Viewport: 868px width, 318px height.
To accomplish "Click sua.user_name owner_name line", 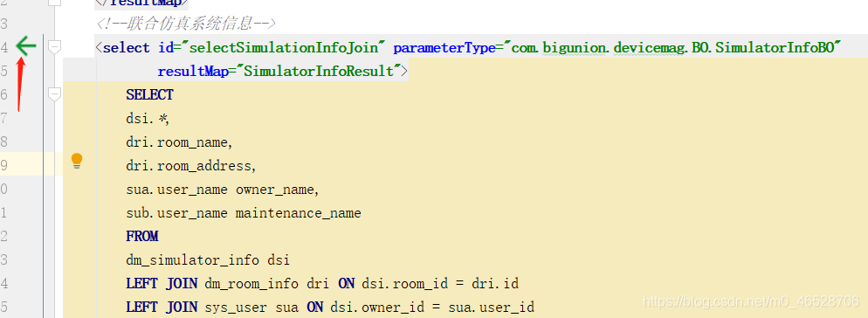I will (x=223, y=190).
